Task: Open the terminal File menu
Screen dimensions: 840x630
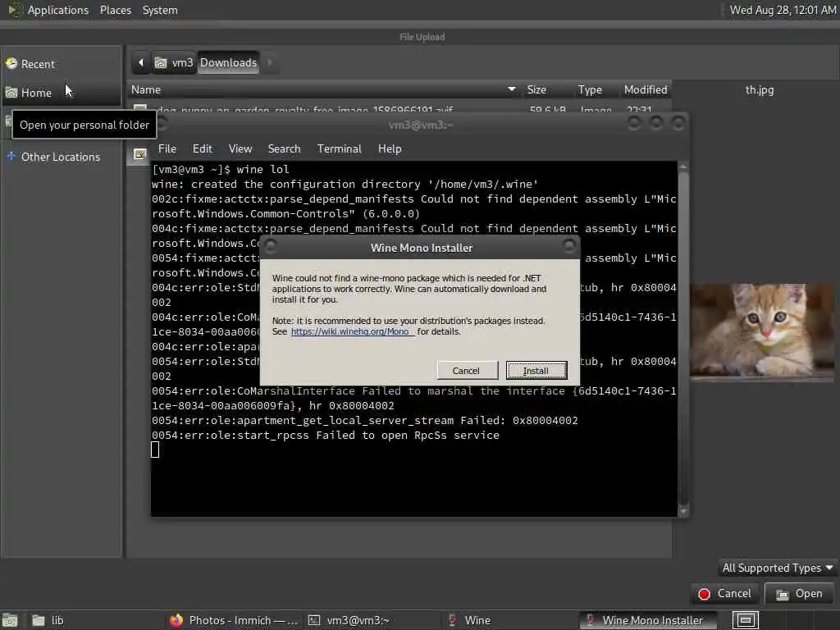Action: [167, 149]
